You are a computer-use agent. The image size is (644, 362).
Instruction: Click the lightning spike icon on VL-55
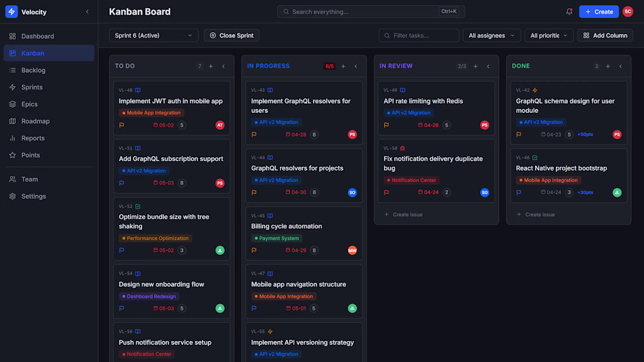click(270, 332)
